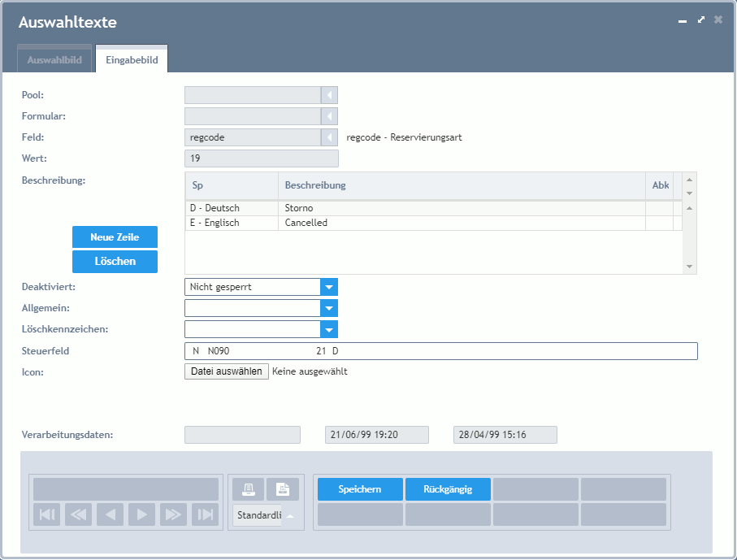Click the Pool input field
The height and width of the screenshot is (560, 737).
(253, 95)
